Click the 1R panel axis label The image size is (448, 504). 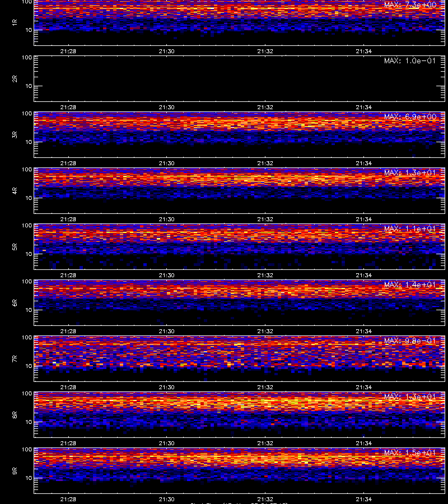coord(15,22)
